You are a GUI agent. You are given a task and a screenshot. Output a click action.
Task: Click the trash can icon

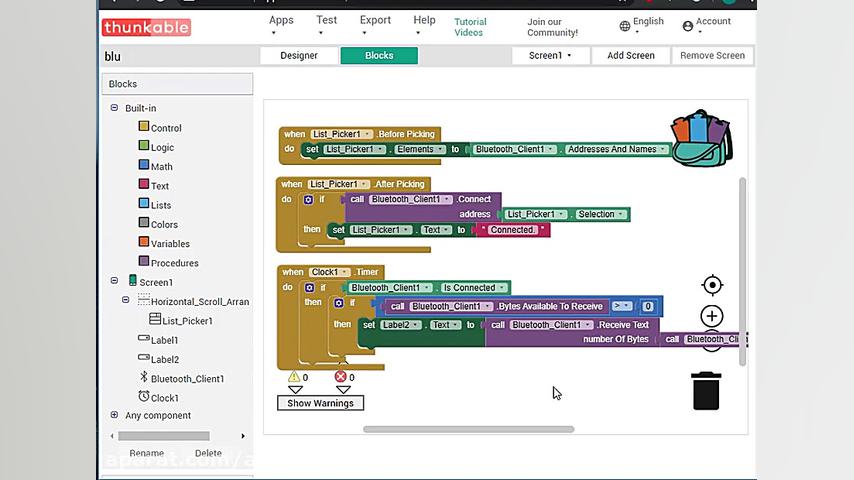[706, 391]
